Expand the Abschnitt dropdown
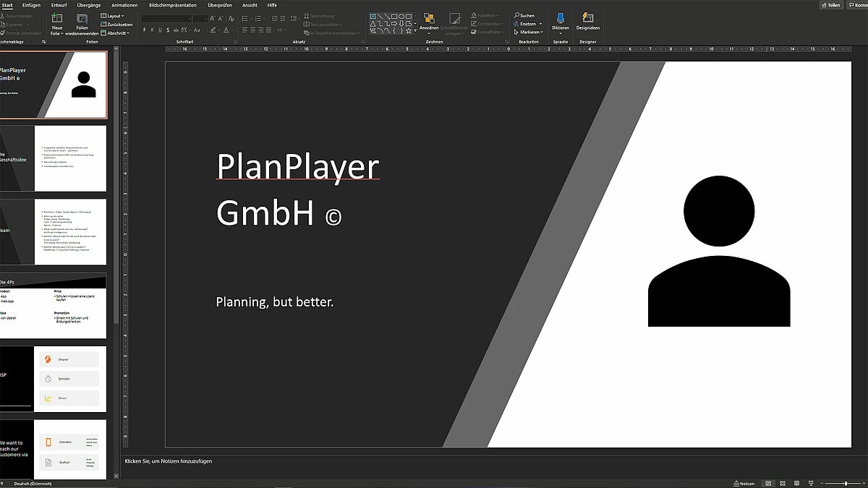The image size is (868, 488). pos(116,33)
